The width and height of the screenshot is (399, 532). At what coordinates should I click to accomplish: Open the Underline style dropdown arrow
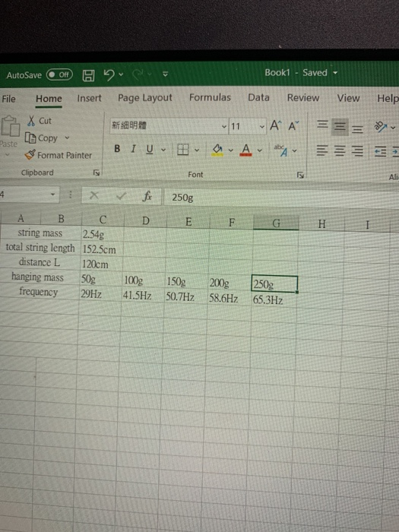click(x=163, y=150)
